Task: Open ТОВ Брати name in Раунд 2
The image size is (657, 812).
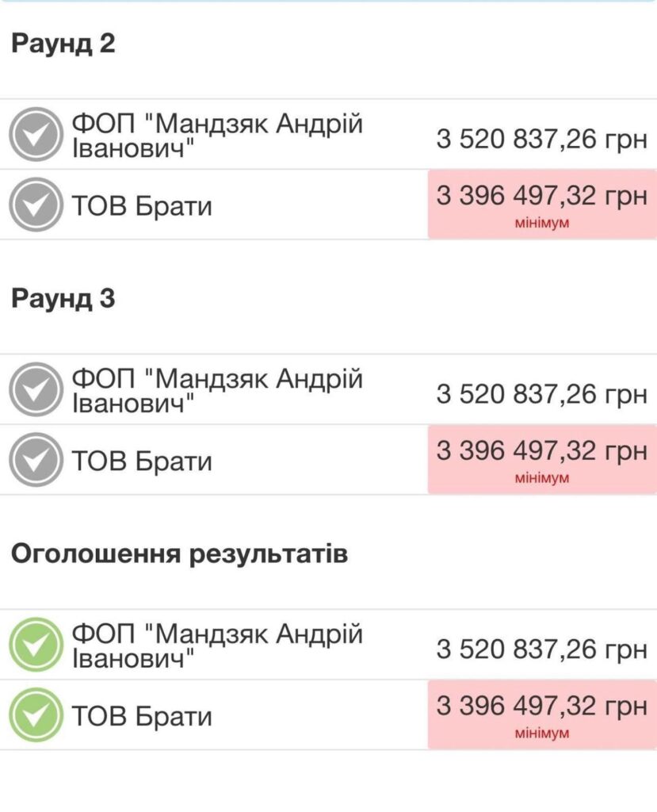Action: [142, 205]
